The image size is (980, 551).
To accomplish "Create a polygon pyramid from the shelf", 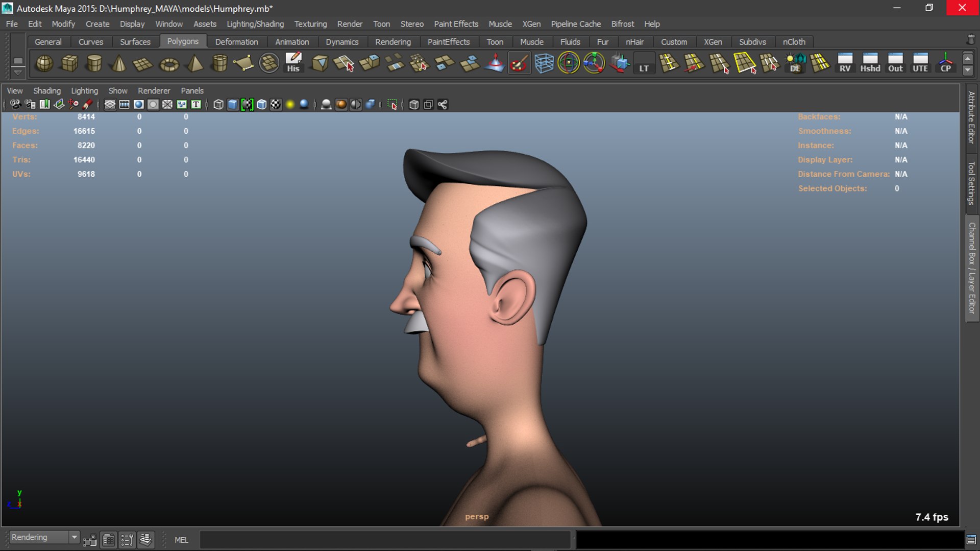I will pyautogui.click(x=194, y=63).
